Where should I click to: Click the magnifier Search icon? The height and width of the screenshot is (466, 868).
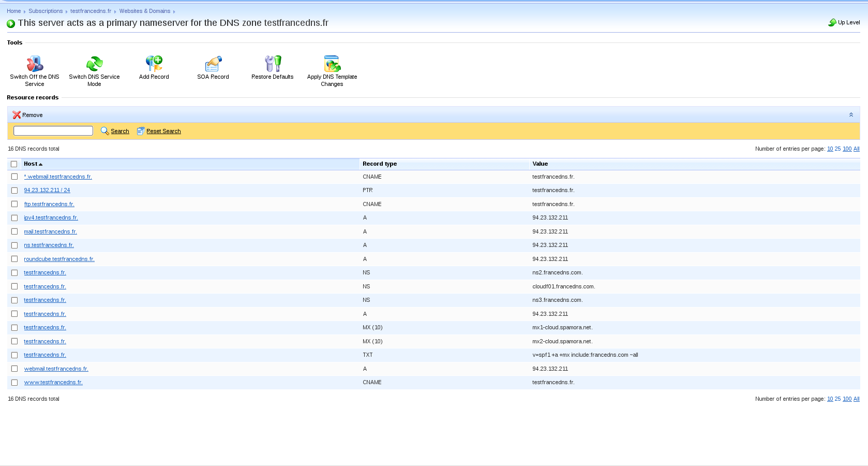104,131
